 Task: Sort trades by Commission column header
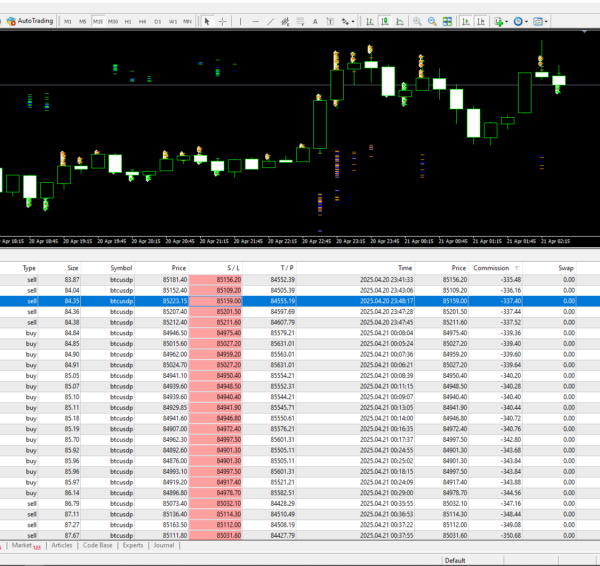click(x=493, y=268)
